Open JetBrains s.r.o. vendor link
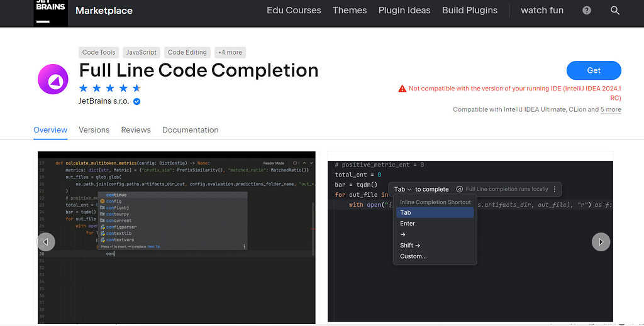Viewport: 644px width, 326px height. point(104,101)
